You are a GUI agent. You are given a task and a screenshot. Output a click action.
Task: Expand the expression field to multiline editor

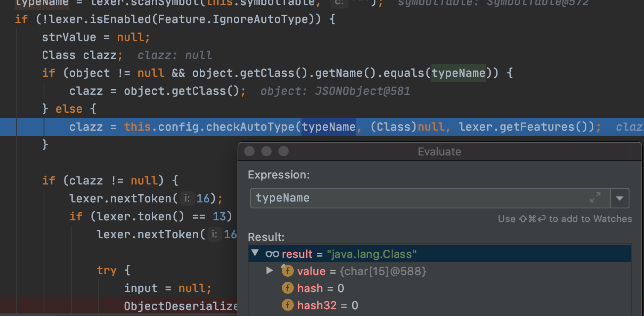(x=595, y=198)
